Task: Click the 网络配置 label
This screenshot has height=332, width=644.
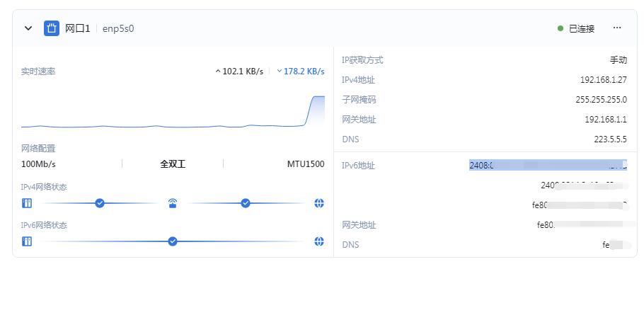Action: coord(38,149)
